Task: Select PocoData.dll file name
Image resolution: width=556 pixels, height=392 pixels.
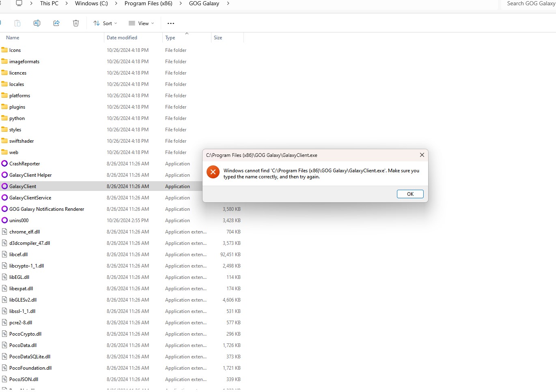Action: (x=23, y=345)
